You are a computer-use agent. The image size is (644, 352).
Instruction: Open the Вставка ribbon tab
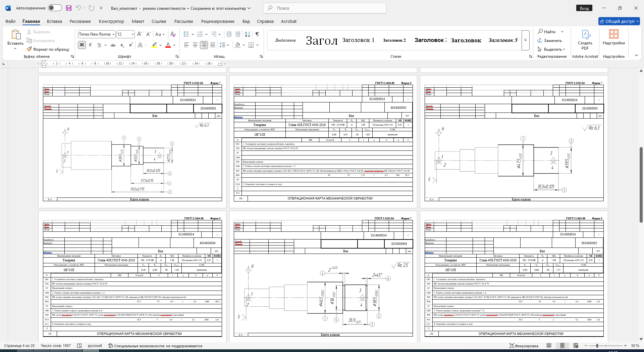pyautogui.click(x=54, y=21)
